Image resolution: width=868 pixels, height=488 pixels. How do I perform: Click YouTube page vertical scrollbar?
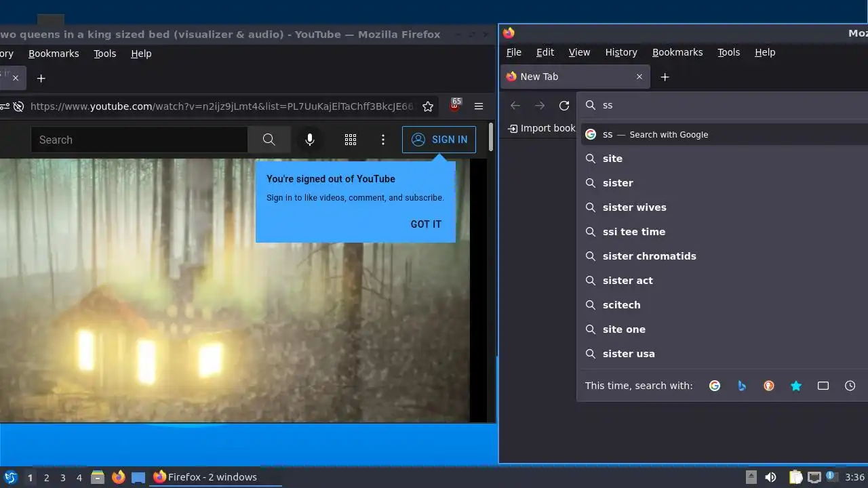coord(490,137)
